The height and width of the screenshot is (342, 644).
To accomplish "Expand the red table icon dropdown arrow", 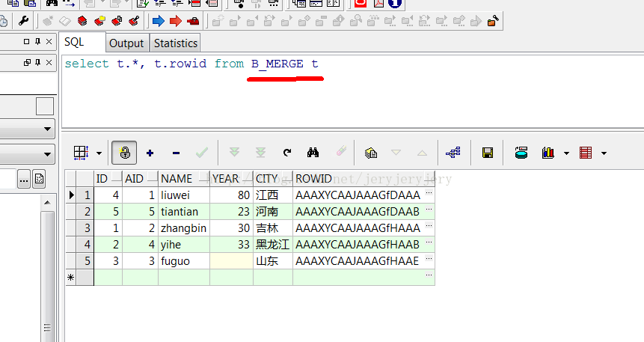I will [x=604, y=153].
